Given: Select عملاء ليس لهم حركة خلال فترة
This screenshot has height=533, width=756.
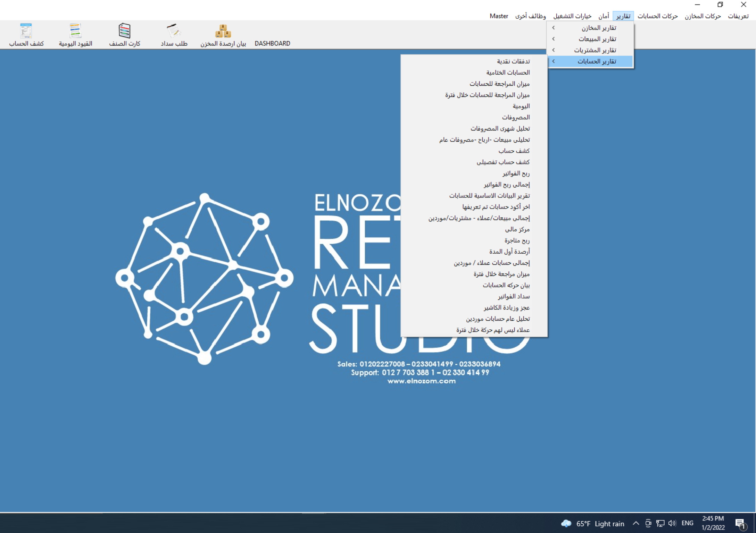Looking at the screenshot, I should [474, 330].
